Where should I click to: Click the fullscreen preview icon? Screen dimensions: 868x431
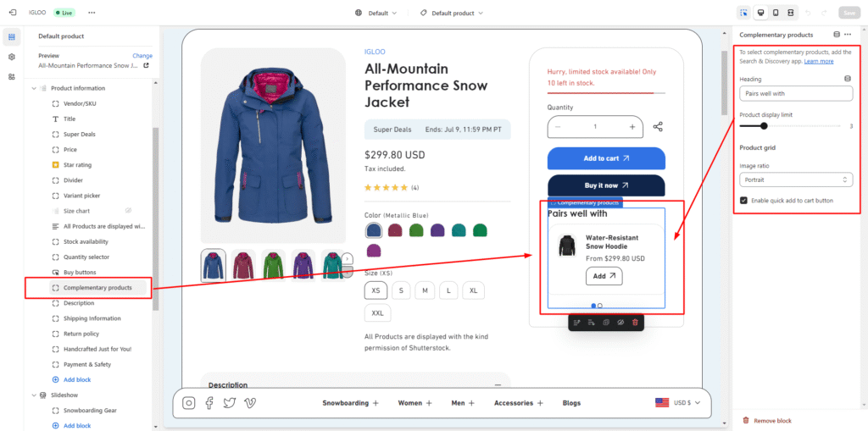point(791,13)
